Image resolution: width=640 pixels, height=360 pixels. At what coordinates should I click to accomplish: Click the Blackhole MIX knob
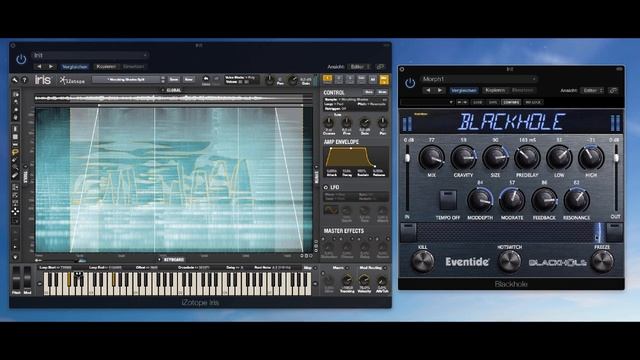tap(431, 158)
